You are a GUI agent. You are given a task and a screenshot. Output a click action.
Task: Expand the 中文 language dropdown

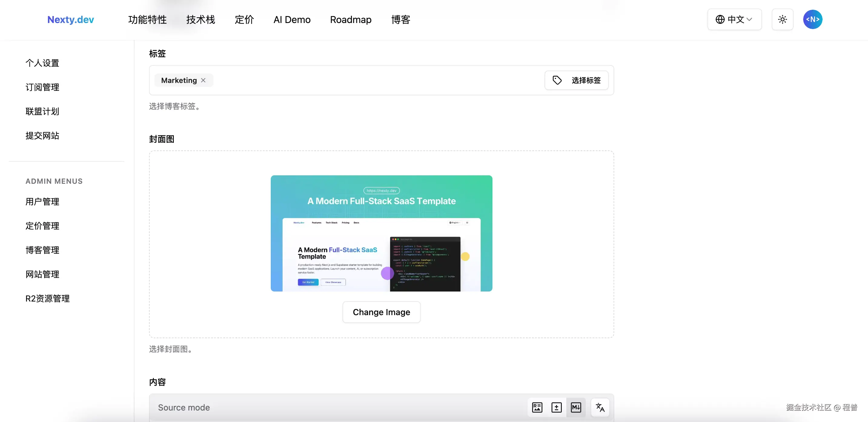point(734,20)
